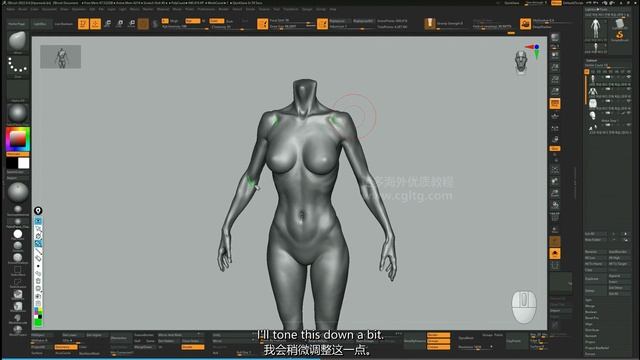Open the Zplugin menu
The height and width of the screenshot is (360, 640).
[x=307, y=9]
